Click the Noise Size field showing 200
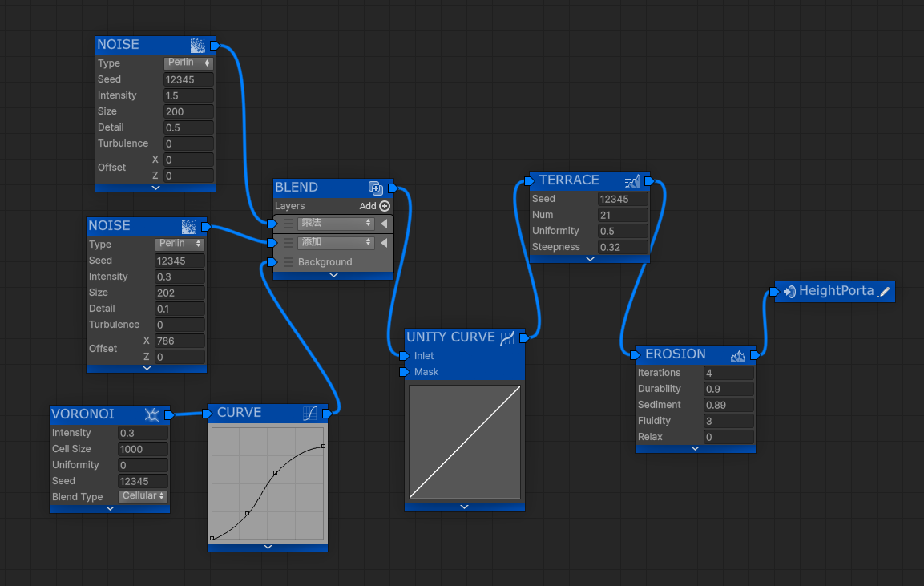This screenshot has height=586, width=924. tap(188, 111)
